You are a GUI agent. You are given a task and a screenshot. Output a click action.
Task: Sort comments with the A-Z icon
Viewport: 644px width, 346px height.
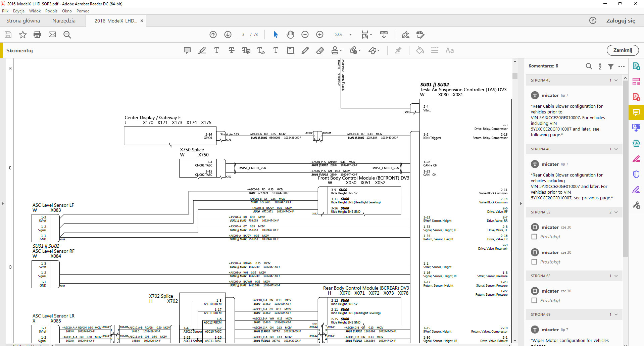tap(600, 66)
